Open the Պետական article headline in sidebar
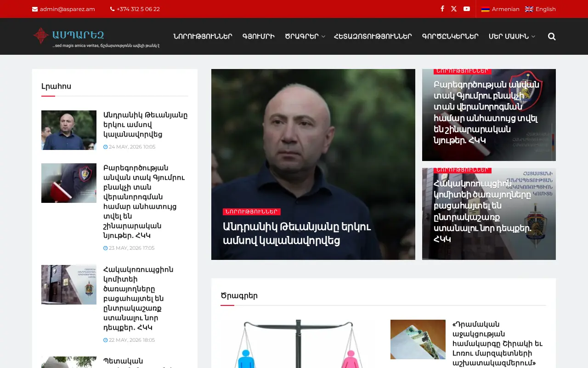Image resolution: width=588 pixels, height=368 pixels. [x=138, y=362]
